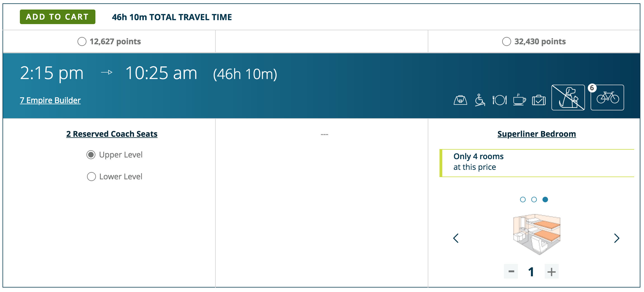Click the coffee cup café icon
644x292 pixels.
click(519, 100)
